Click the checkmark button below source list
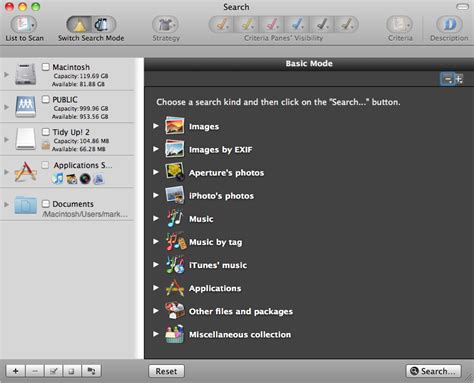 (x=53, y=371)
